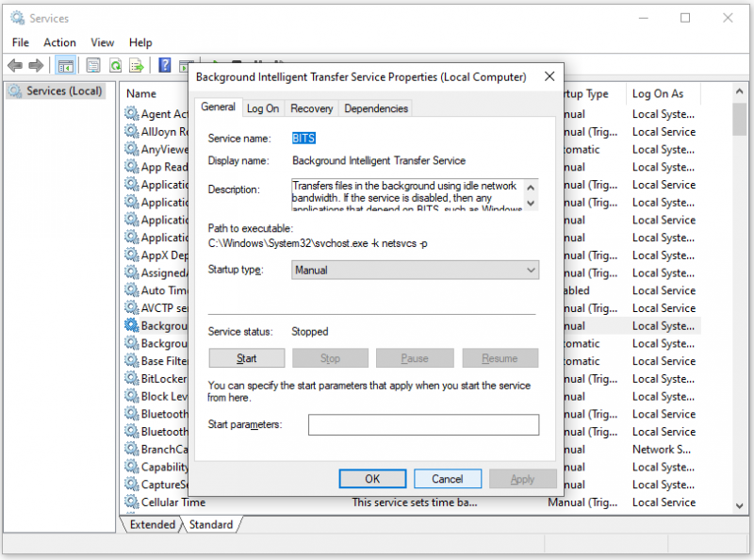Click the Forward arrow toolbar icon

coord(36,65)
